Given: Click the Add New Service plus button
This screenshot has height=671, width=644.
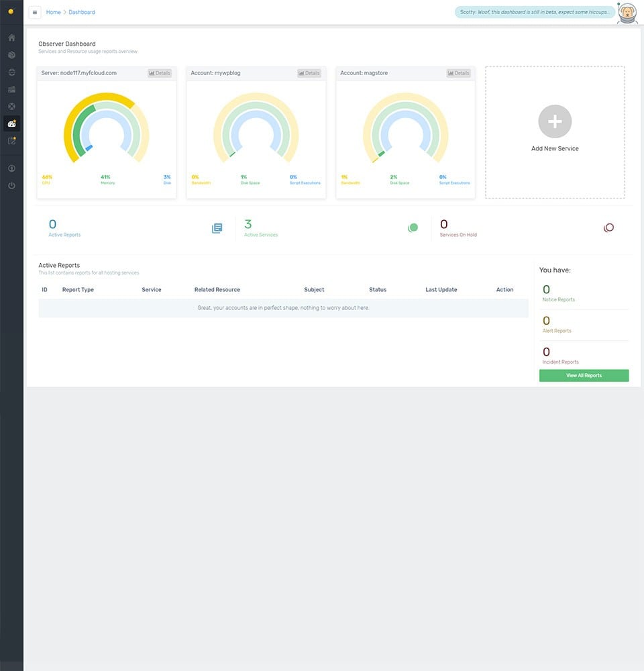Looking at the screenshot, I should [x=555, y=122].
